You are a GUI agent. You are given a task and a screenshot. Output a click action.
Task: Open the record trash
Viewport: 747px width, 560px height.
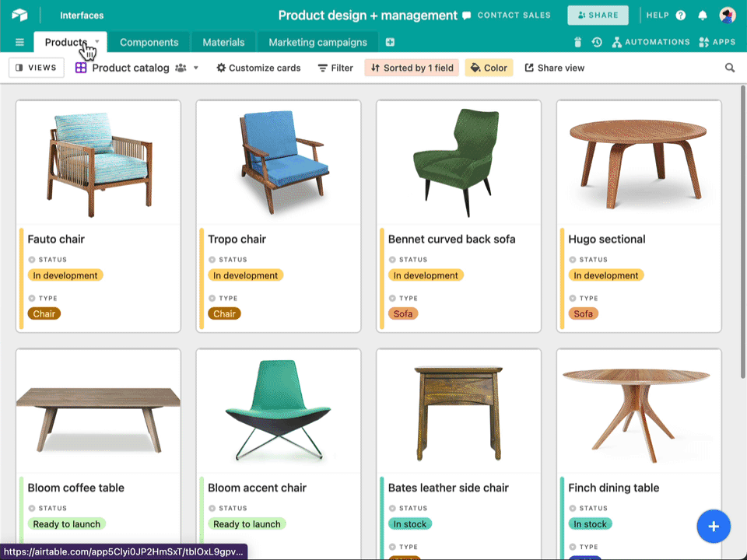(x=576, y=42)
